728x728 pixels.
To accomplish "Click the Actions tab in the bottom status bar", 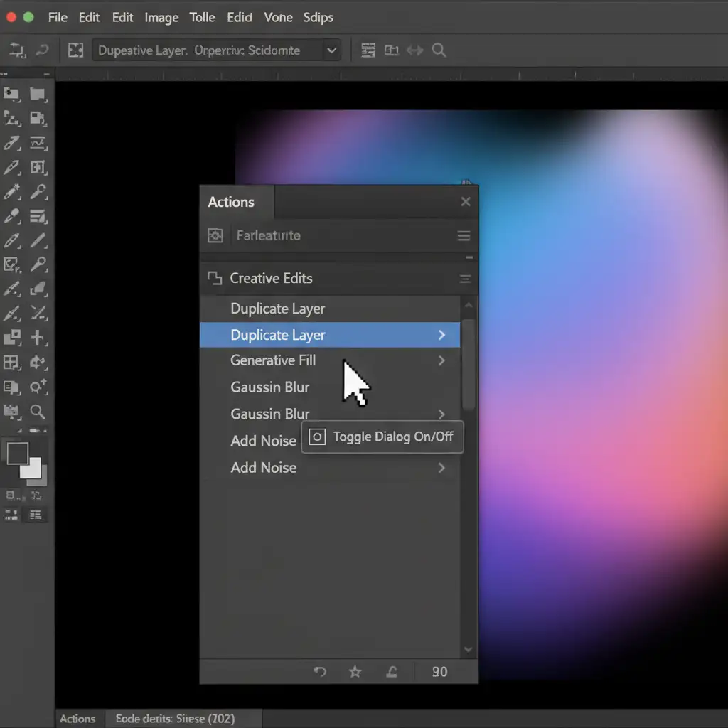I will click(77, 719).
